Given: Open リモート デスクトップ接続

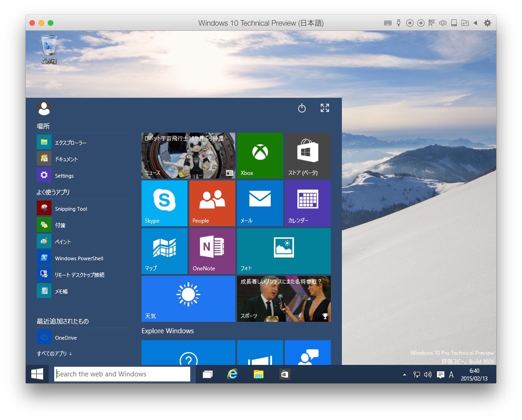Looking at the screenshot, I should click(83, 274).
